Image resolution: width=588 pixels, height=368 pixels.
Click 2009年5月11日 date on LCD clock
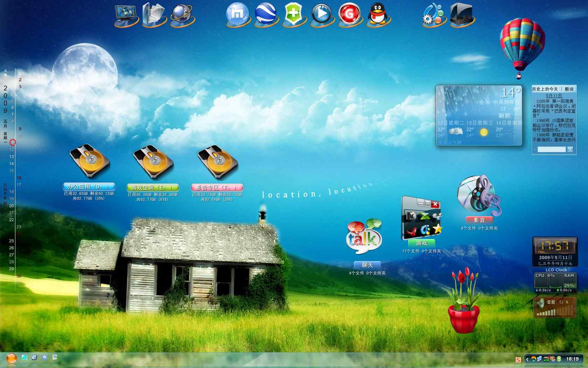(556, 258)
